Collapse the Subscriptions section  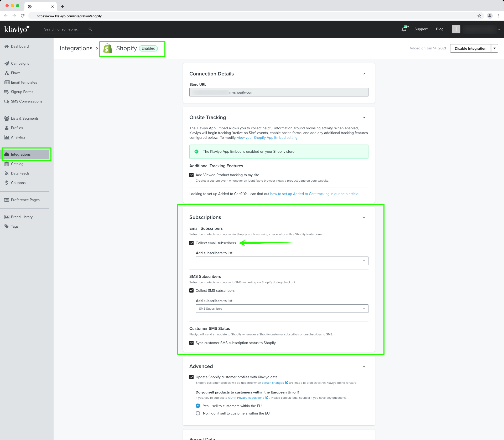coord(364,217)
